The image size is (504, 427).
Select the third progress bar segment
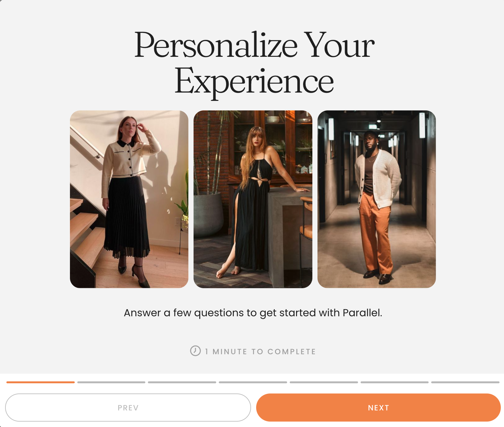(x=182, y=382)
